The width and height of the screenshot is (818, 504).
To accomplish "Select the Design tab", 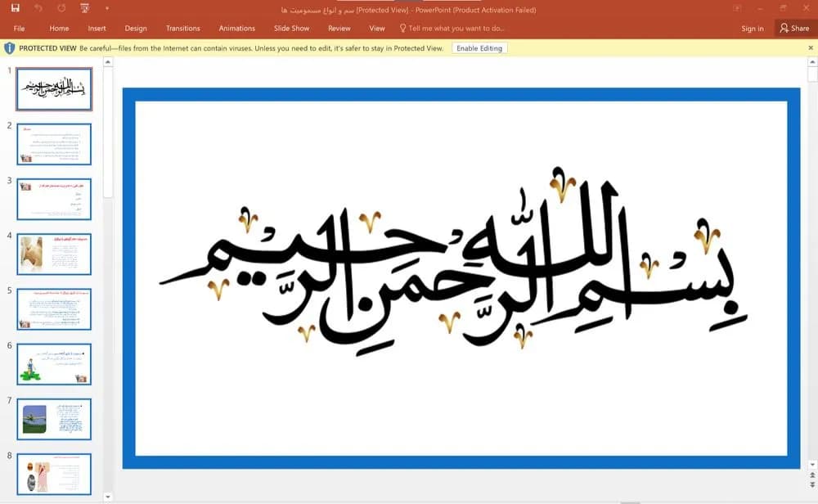I will point(136,28).
